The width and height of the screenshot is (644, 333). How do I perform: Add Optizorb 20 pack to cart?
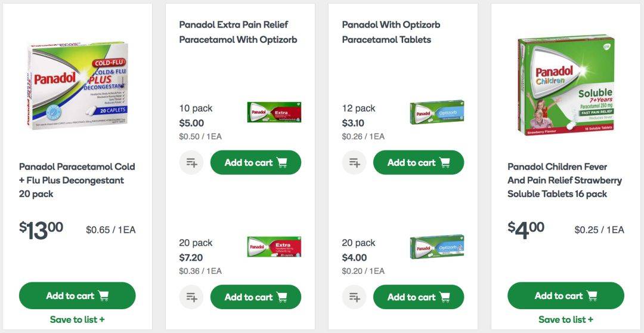pos(419,297)
